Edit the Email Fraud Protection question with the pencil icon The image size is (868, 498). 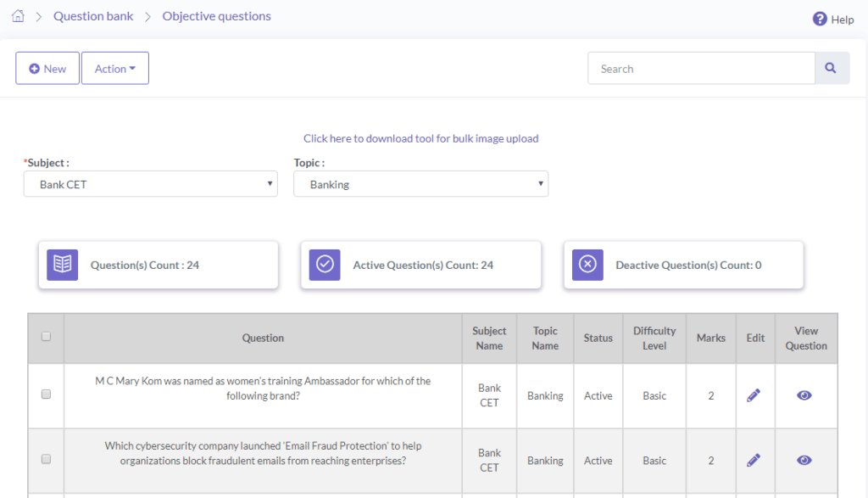(x=754, y=461)
